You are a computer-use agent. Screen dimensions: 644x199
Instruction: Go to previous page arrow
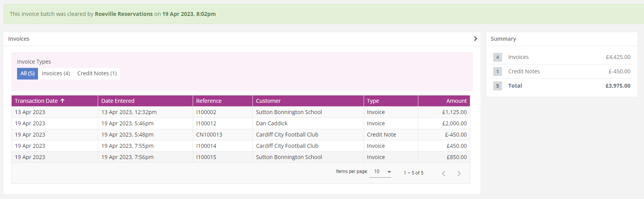(x=444, y=173)
